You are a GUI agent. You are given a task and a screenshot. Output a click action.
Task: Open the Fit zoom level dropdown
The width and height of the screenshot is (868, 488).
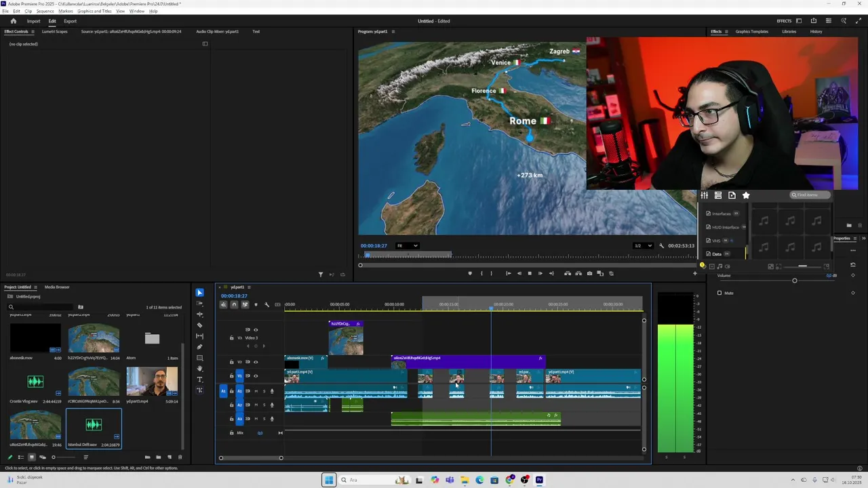(407, 245)
